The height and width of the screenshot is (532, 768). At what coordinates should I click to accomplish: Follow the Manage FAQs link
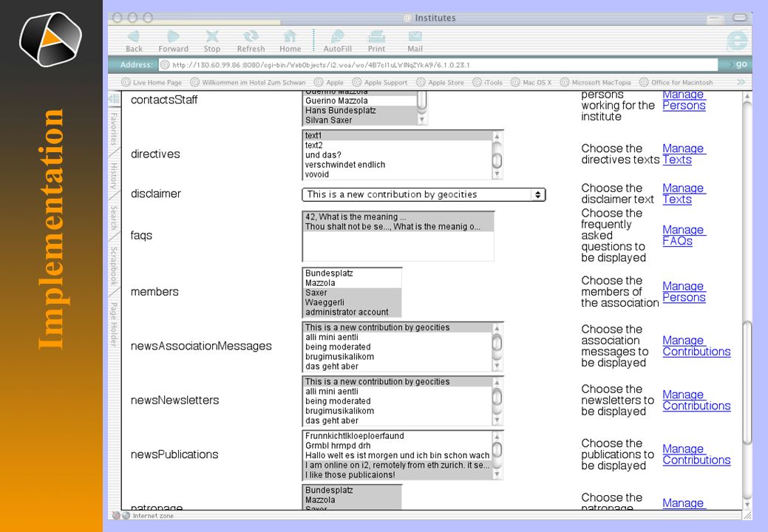pyautogui.click(x=684, y=236)
